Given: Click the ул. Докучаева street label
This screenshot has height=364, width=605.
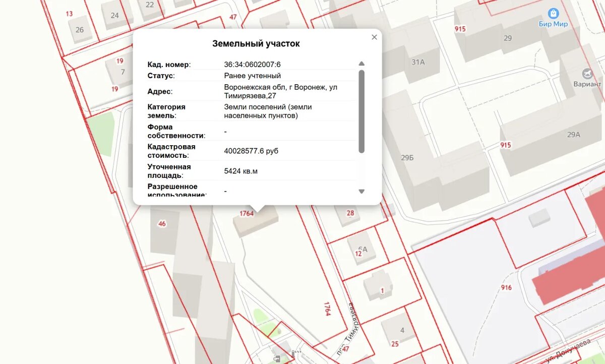Looking at the screenshot, I should (x=568, y=350).
